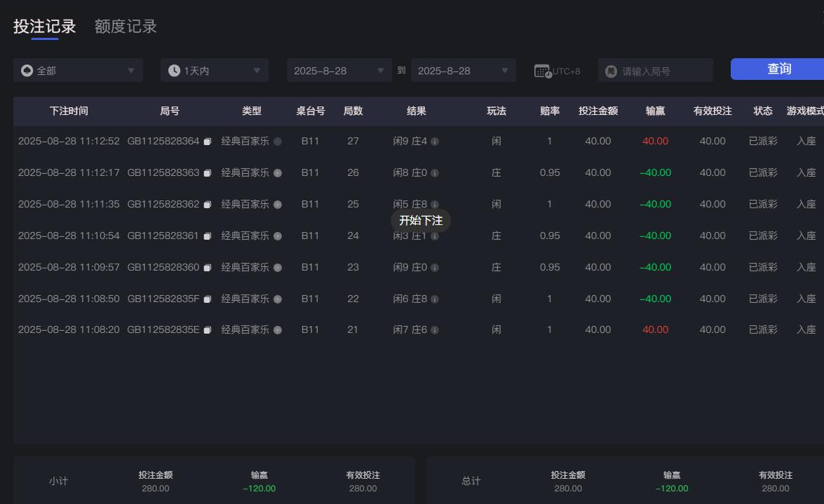Screen dimensions: 824x504
Task: Click the UTC+8 timezone calendar icon
Action: 541,70
